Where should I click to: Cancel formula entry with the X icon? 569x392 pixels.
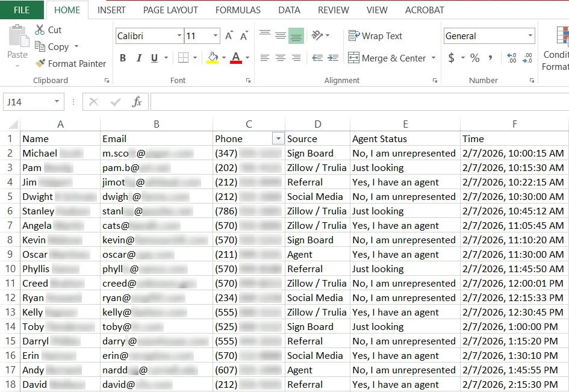[x=93, y=102]
